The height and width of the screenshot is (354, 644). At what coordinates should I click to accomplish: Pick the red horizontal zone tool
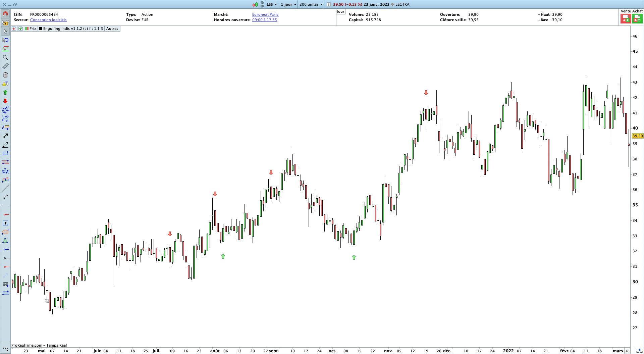(x=5, y=162)
